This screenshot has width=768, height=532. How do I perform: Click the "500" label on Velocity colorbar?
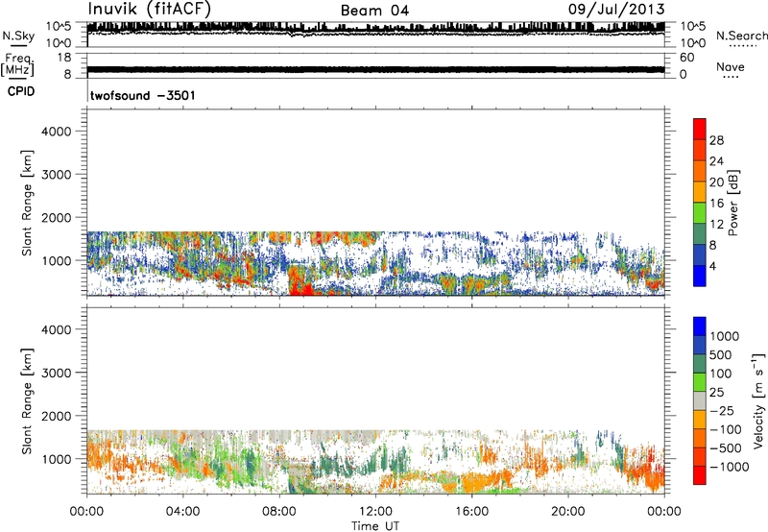click(x=721, y=355)
